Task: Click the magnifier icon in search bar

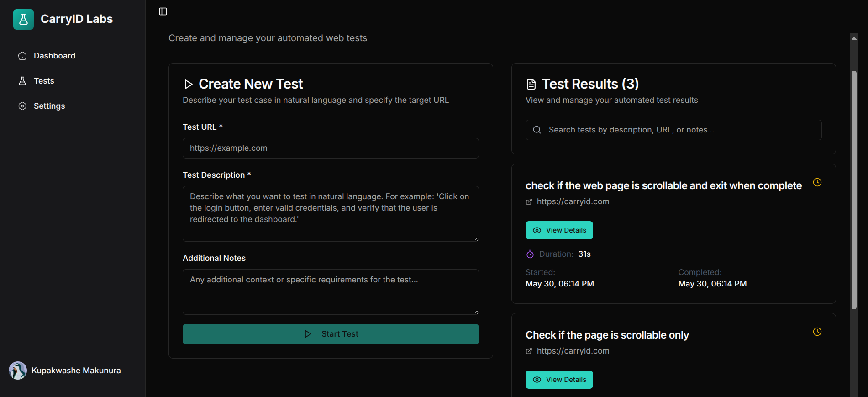Action: click(537, 130)
